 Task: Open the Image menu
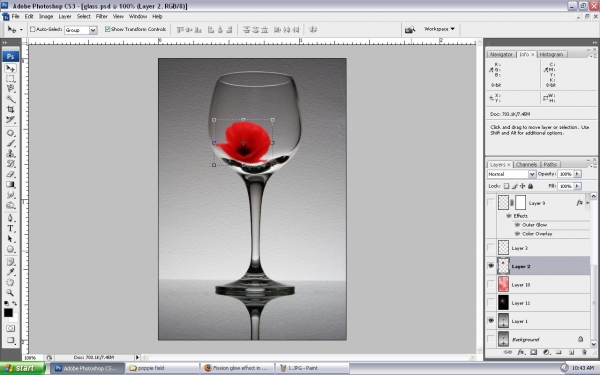(46, 16)
